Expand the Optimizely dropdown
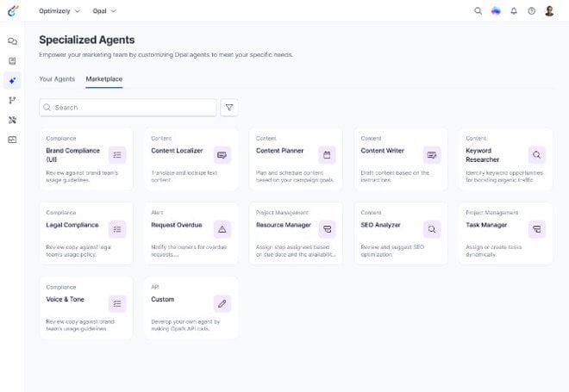Viewport: 569px width, 392px height. 59,11
